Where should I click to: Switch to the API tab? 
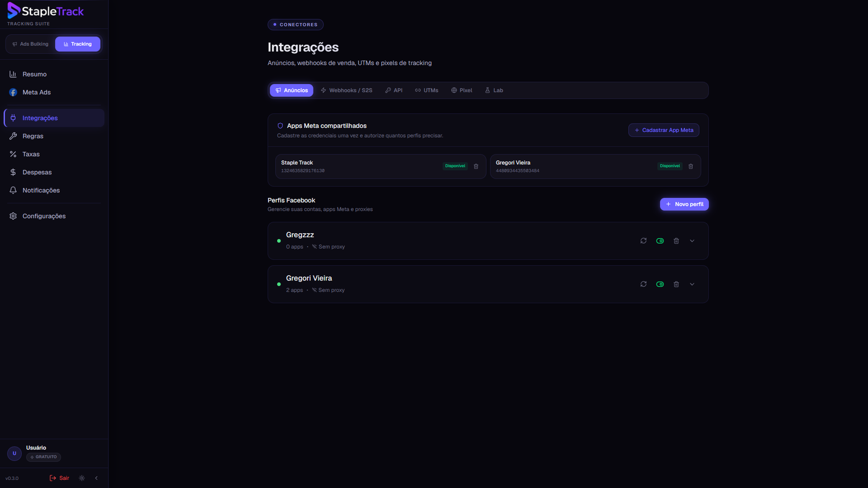coord(394,91)
